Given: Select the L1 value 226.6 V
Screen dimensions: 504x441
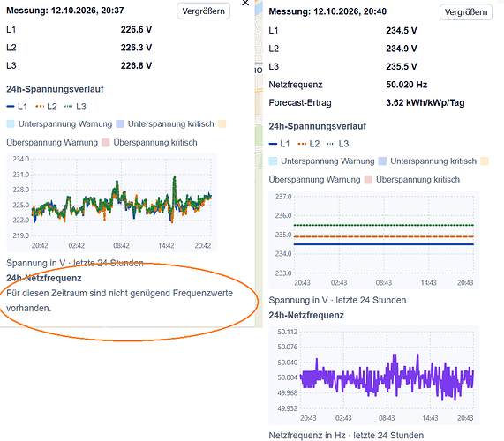Looking at the screenshot, I should (x=136, y=30).
